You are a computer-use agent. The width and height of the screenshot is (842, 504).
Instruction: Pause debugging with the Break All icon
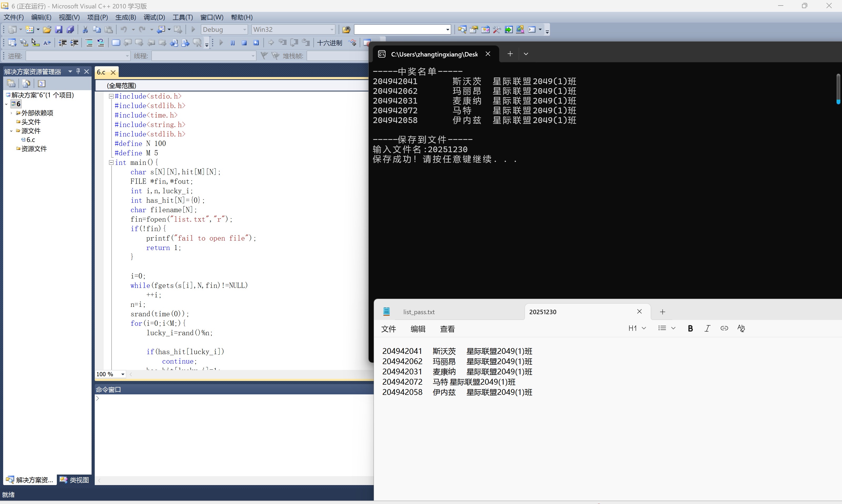[233, 43]
